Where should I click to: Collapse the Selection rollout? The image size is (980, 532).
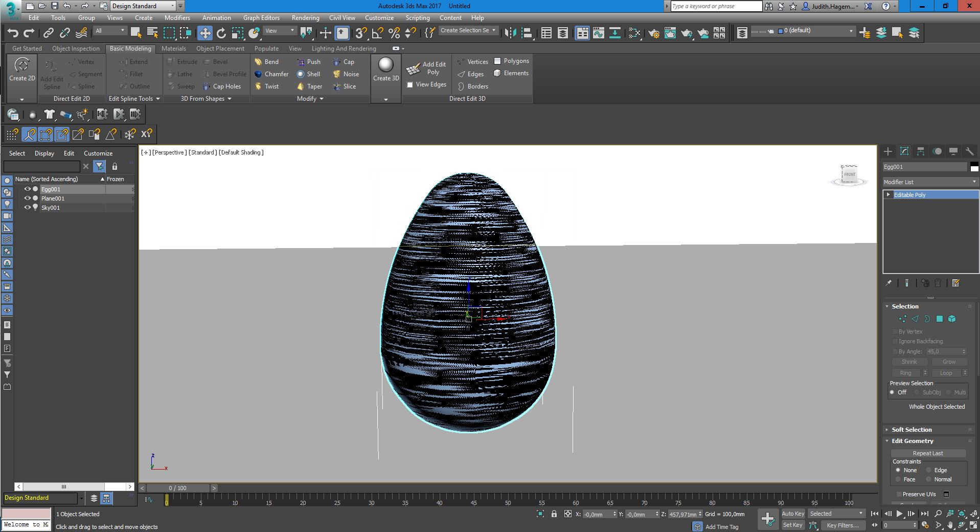(887, 306)
